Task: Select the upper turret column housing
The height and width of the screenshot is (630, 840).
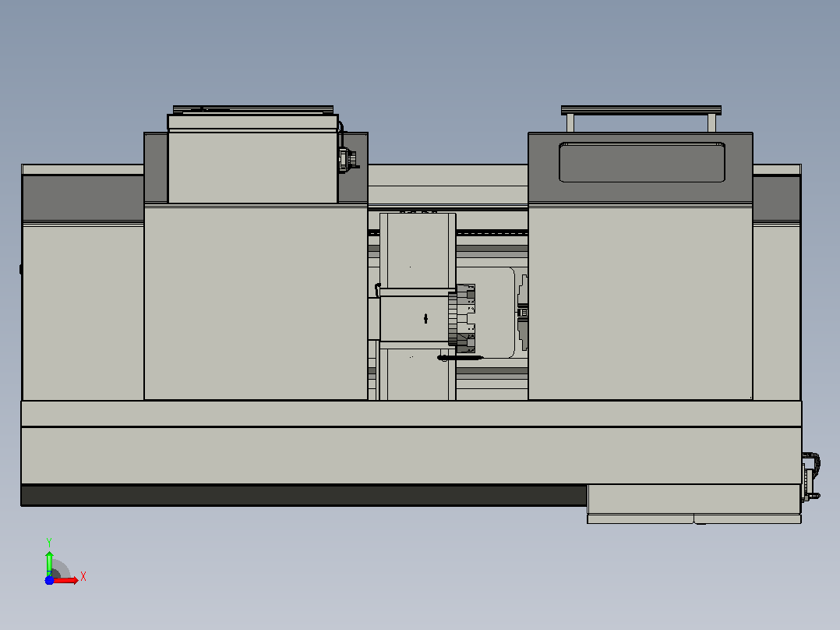Action: (418, 251)
